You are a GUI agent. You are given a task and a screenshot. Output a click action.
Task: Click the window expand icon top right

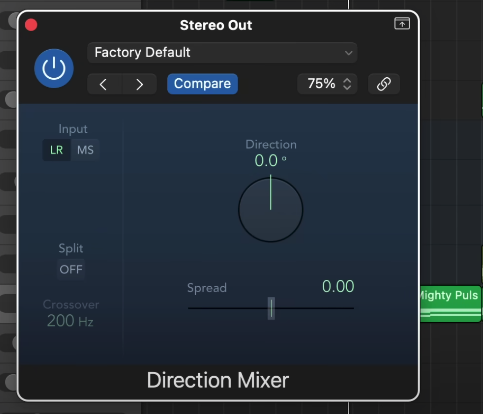402,24
